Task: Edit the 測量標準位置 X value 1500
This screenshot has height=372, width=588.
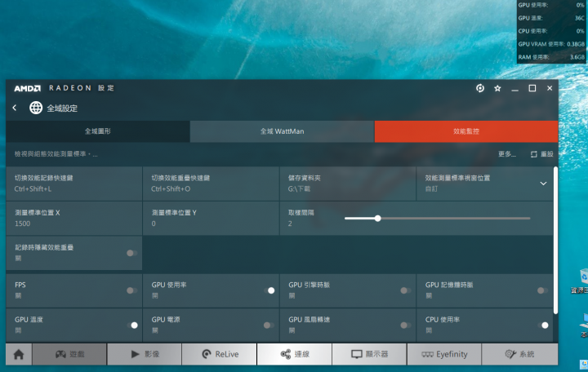Action: point(74,219)
